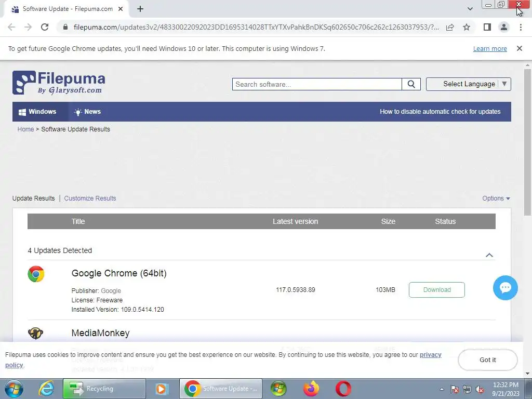The height and width of the screenshot is (399, 532).
Task: Open the privacy policy link
Action: (x=431, y=354)
